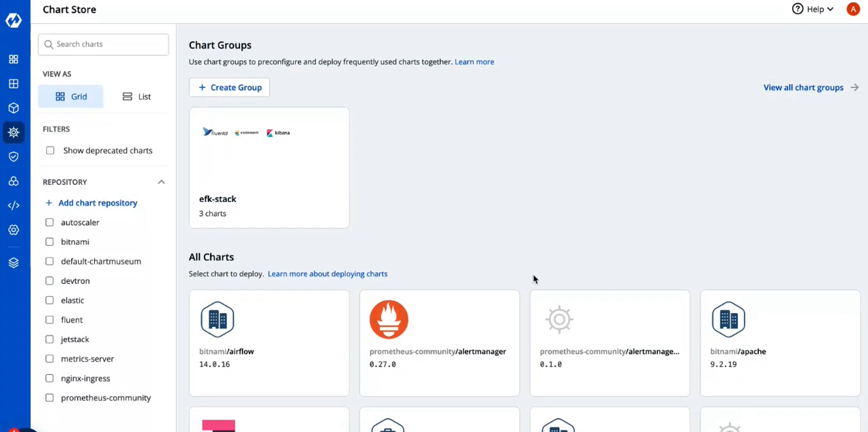The image size is (868, 432).
Task: Switch to Grid view
Action: pyautogui.click(x=71, y=97)
